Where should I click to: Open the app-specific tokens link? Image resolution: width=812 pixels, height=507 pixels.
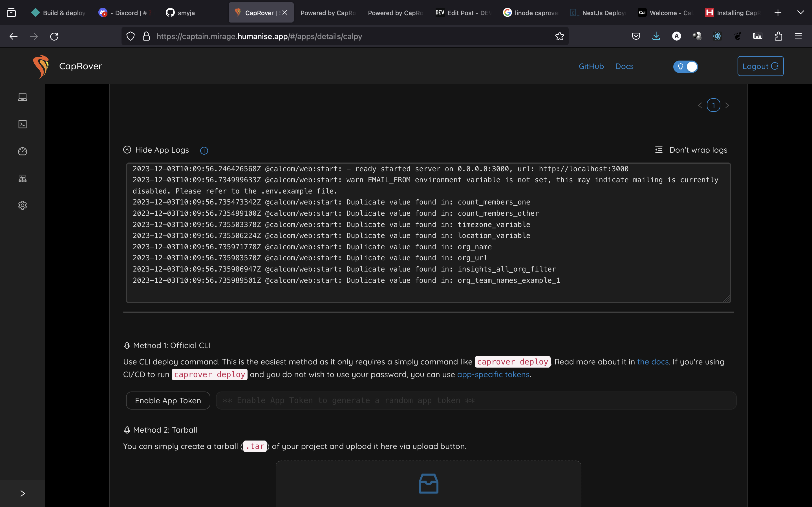493,374
